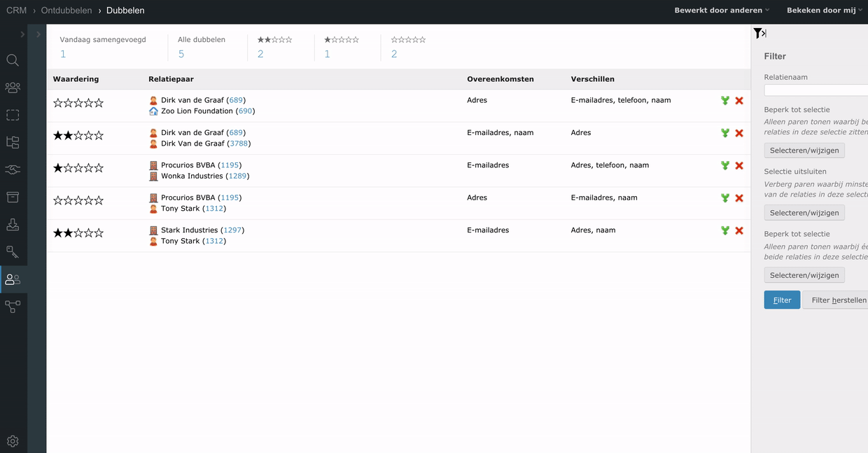Click 'Filter herstellen' reset button
The width and height of the screenshot is (868, 453).
pyautogui.click(x=838, y=300)
